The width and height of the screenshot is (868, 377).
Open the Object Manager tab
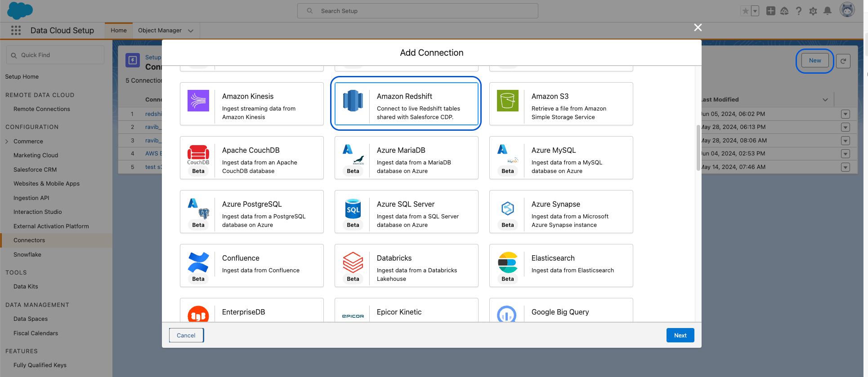pyautogui.click(x=160, y=31)
